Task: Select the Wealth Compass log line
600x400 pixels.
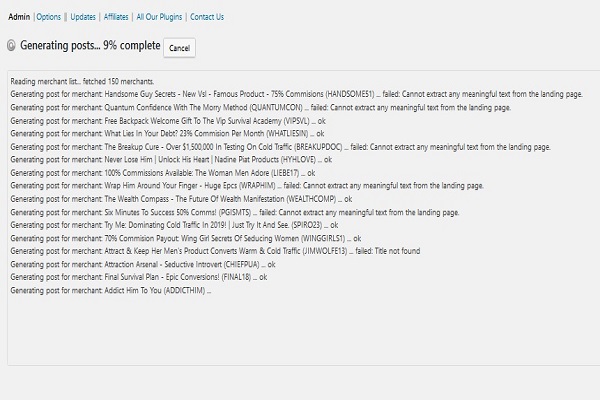Action: [x=181, y=199]
